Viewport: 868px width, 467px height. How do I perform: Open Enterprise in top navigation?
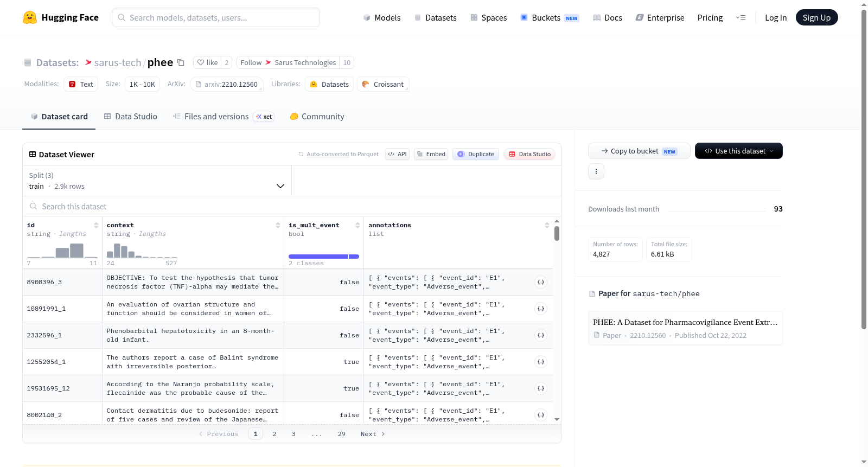coord(660,18)
